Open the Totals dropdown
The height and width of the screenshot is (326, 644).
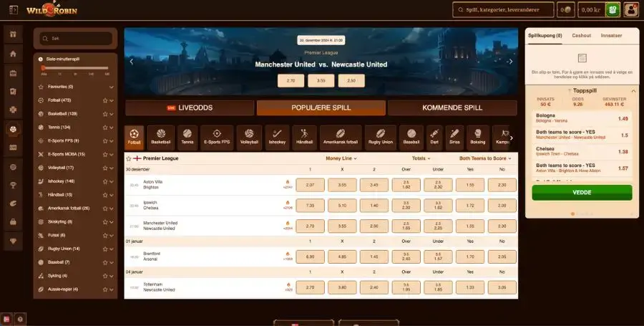[x=421, y=158]
